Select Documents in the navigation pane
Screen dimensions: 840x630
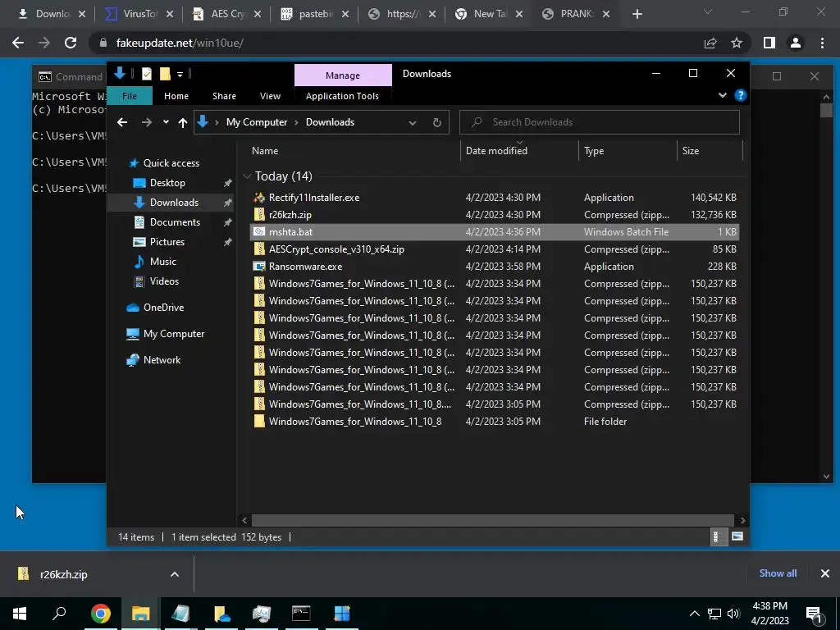[175, 222]
